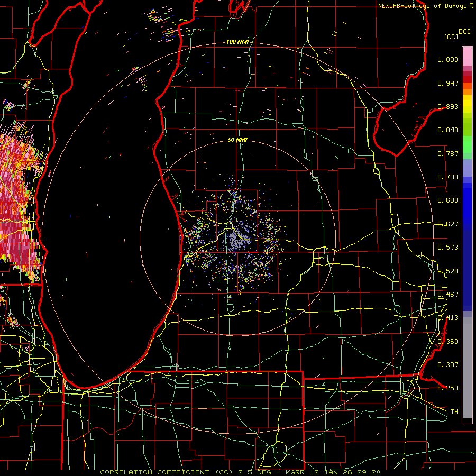Image resolution: width=476 pixels, height=476 pixels.
Task: Pick the gray band on color bar
Action: point(467,368)
